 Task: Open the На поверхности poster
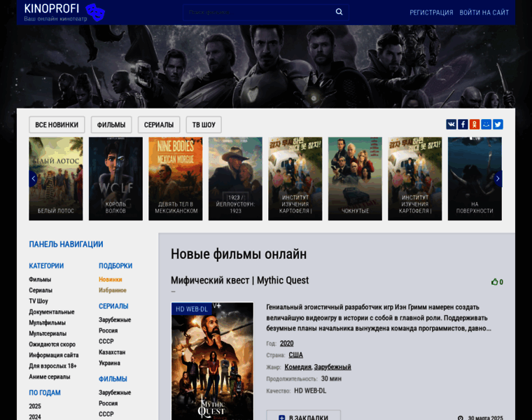pyautogui.click(x=475, y=178)
